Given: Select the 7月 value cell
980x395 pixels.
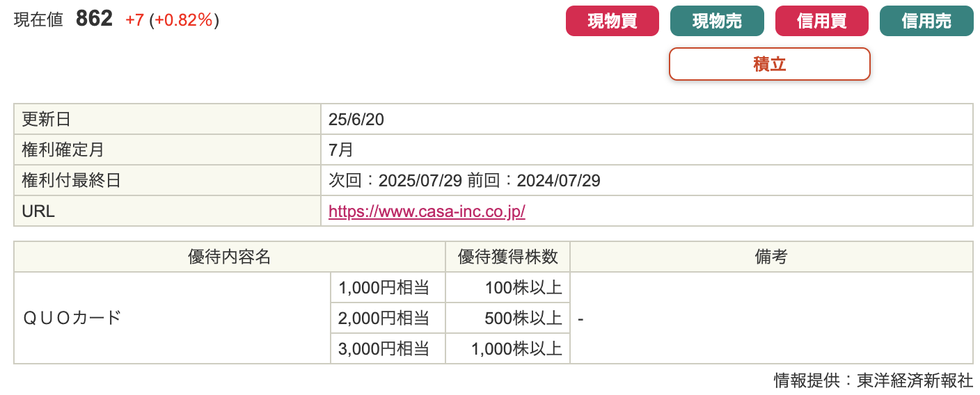Looking at the screenshot, I should click(x=647, y=150).
